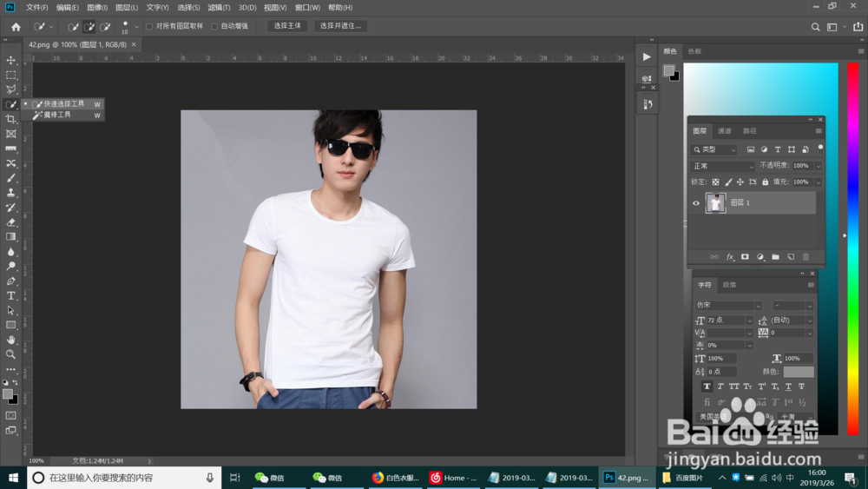Select the Hand tool
The image size is (868, 489).
[x=10, y=340]
